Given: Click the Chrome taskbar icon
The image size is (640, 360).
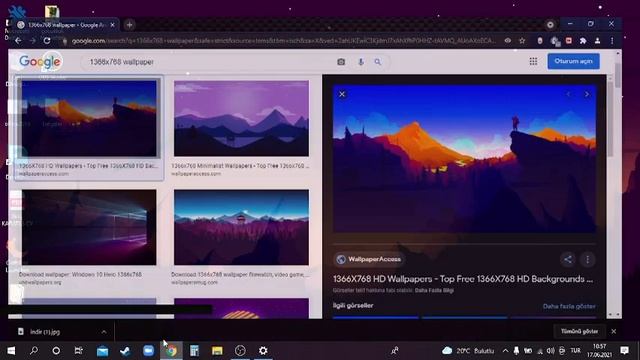Looking at the screenshot, I should point(171,350).
